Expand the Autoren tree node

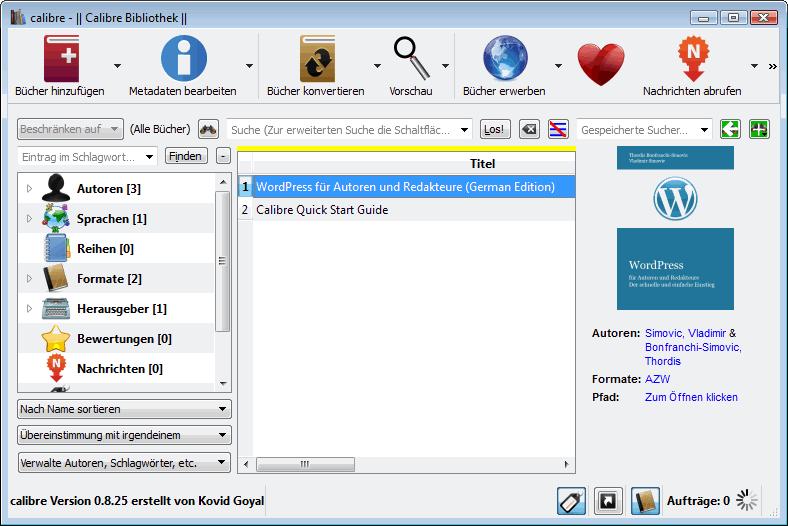pos(29,188)
